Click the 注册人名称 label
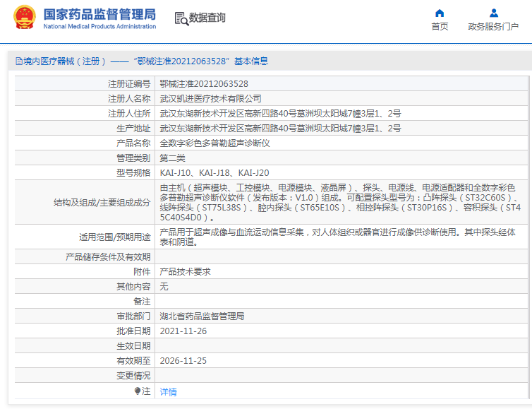This screenshot has height=409, width=532. tap(129, 98)
